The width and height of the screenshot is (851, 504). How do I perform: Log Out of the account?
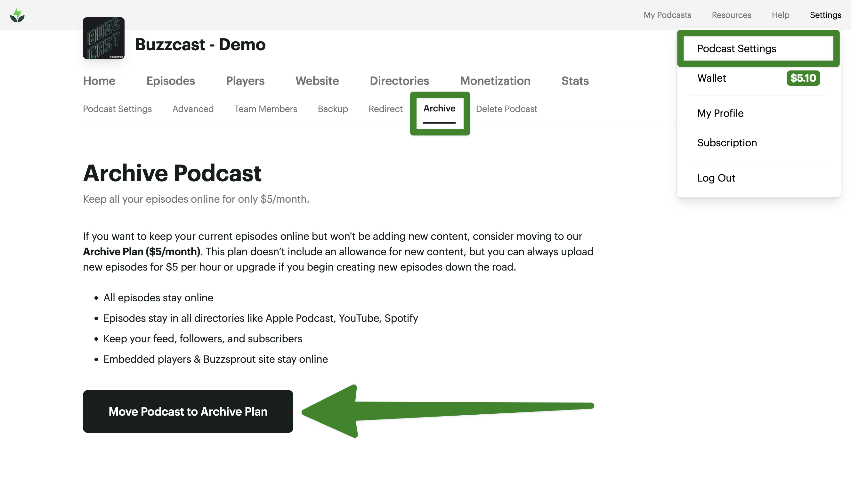[x=716, y=178]
